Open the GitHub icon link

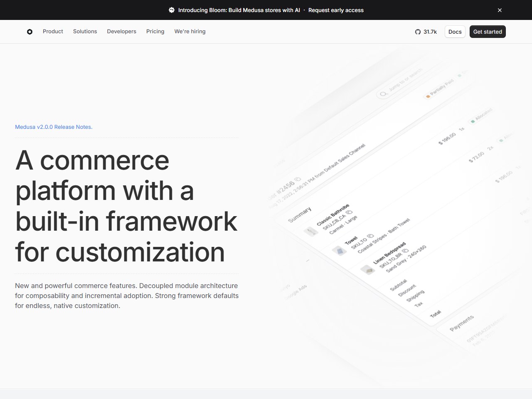point(418,32)
